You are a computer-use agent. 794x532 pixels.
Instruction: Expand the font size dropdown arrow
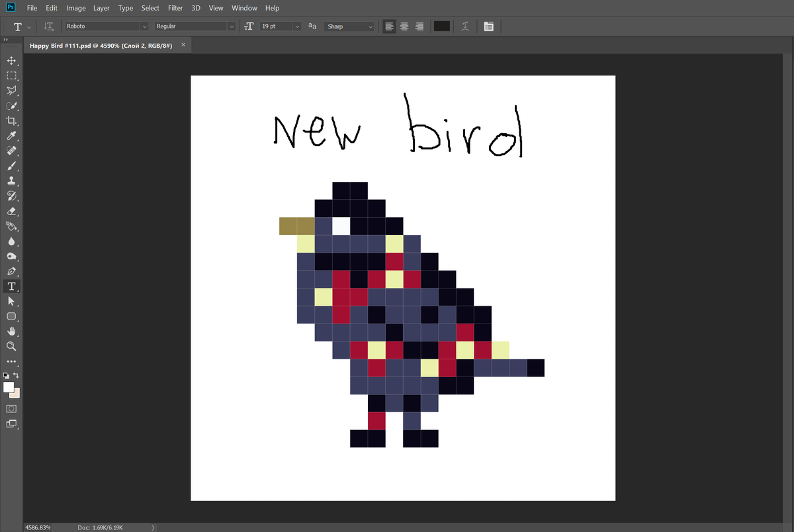coord(296,26)
